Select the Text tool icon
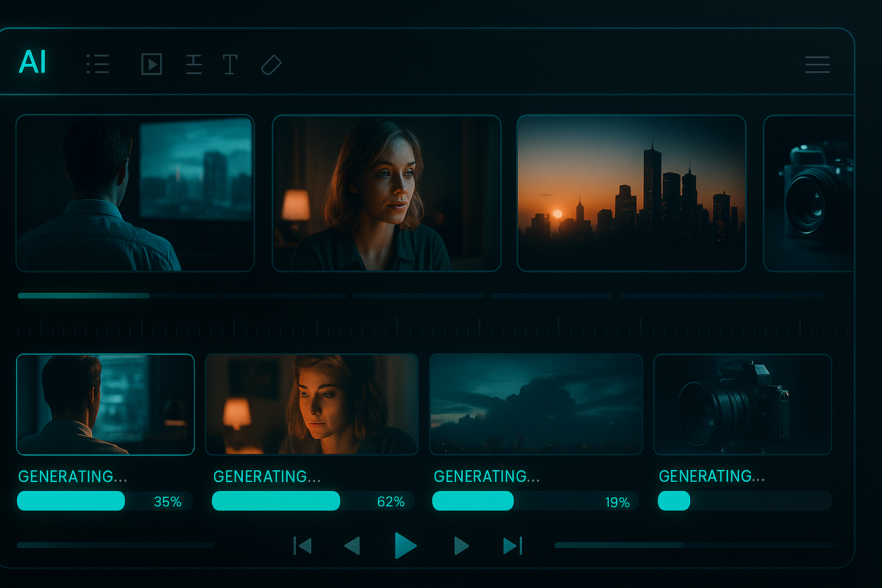This screenshot has height=588, width=882. coord(230,64)
